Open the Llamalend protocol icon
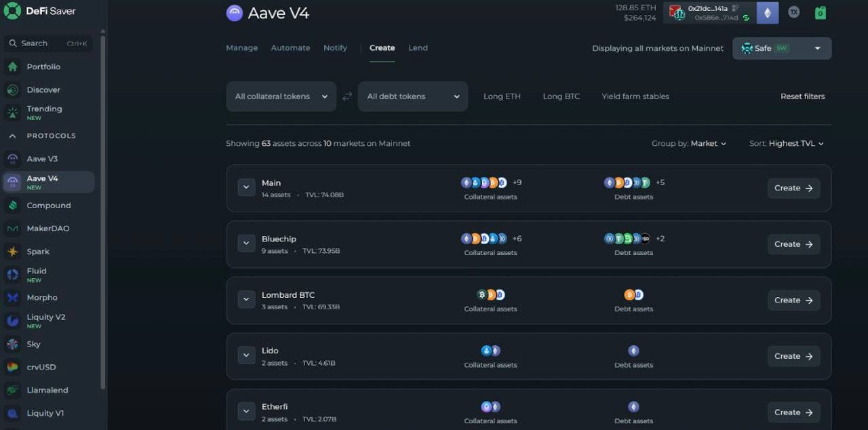Screen dimensions: 868x430 pyautogui.click(x=12, y=390)
